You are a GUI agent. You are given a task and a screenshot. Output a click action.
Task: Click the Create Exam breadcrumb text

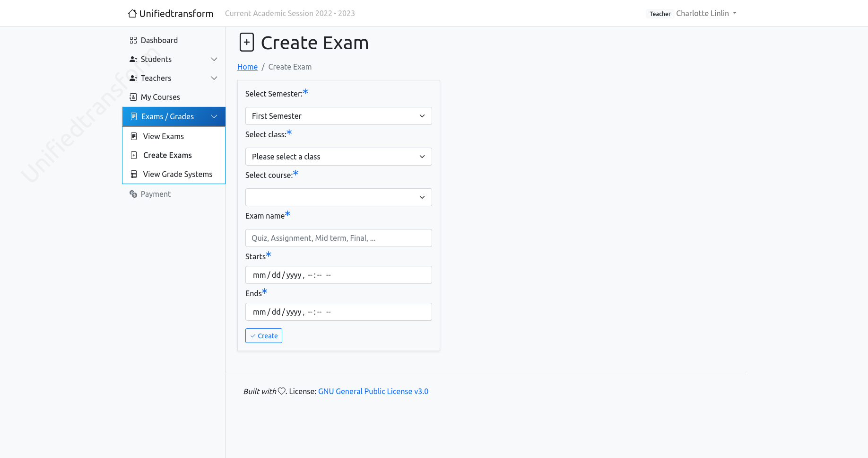pyautogui.click(x=290, y=67)
